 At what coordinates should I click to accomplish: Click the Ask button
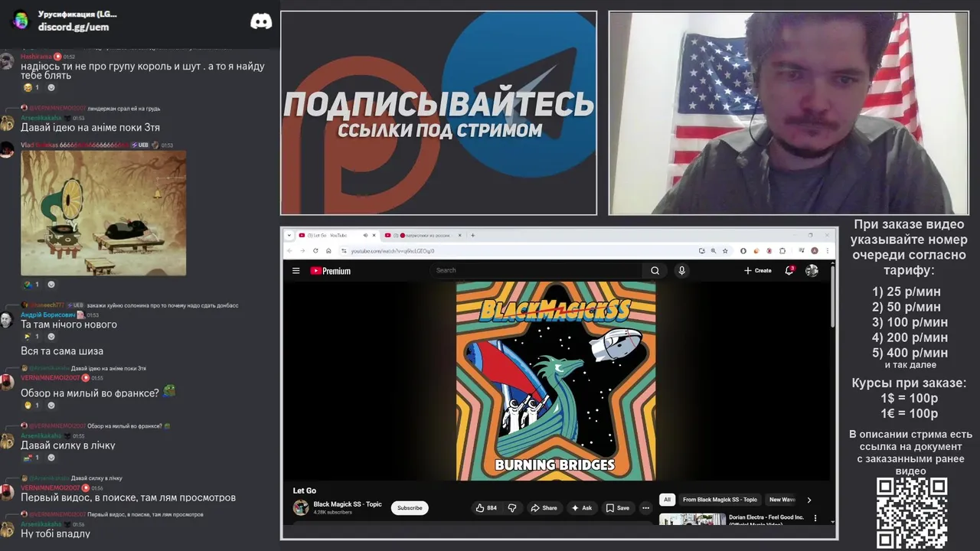tap(582, 507)
